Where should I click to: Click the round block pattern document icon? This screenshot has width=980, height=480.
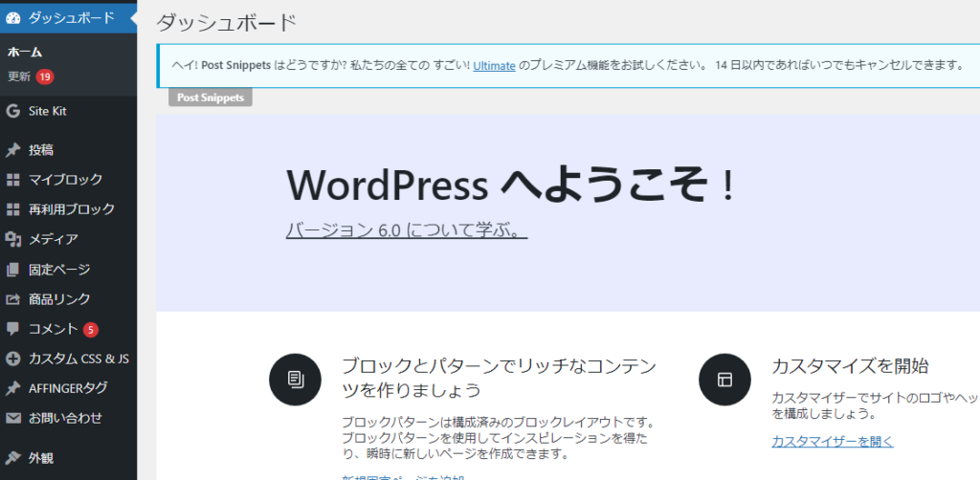pyautogui.click(x=295, y=379)
